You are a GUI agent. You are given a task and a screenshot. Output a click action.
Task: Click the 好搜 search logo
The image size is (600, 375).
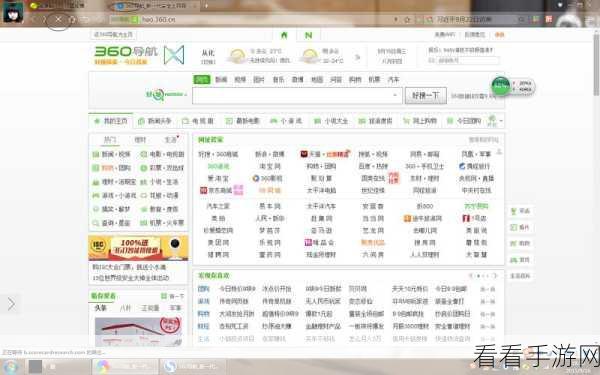(166, 94)
